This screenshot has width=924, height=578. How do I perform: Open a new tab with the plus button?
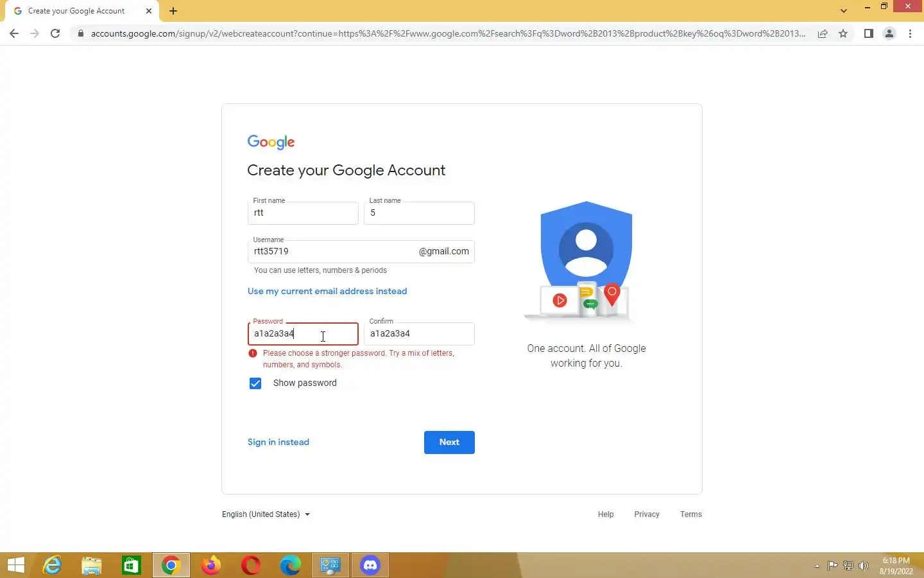(x=173, y=11)
